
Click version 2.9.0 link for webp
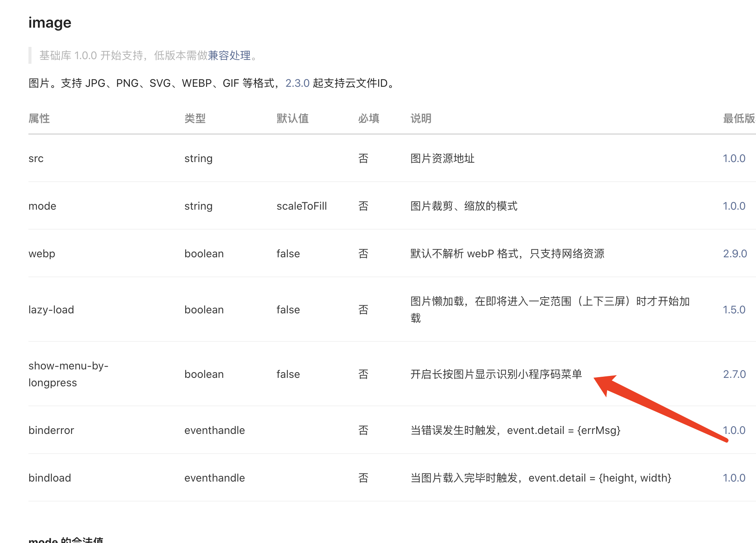pyautogui.click(x=734, y=254)
